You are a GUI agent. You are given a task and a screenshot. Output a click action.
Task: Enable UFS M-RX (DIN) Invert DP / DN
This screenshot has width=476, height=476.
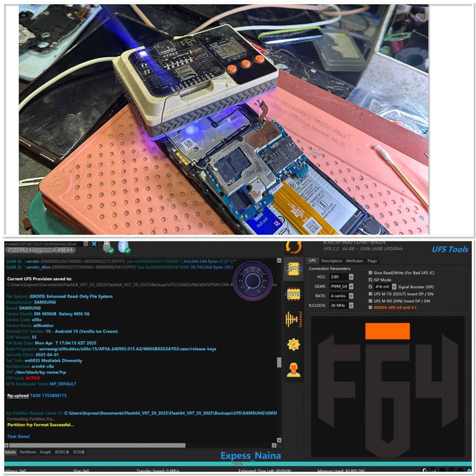370,301
